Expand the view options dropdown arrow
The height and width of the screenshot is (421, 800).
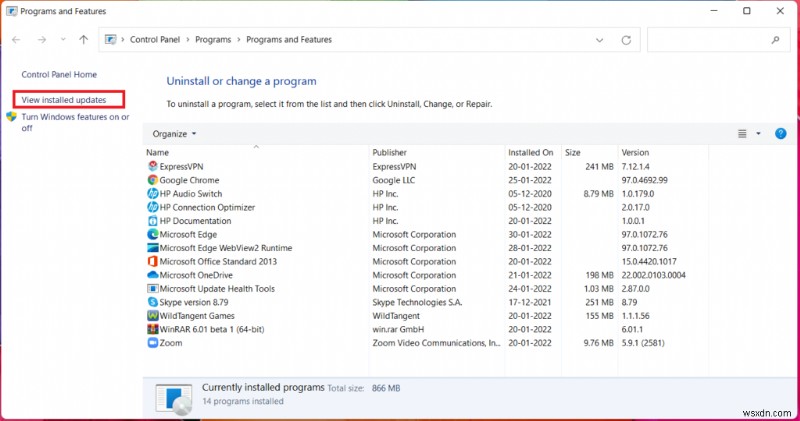click(x=758, y=134)
